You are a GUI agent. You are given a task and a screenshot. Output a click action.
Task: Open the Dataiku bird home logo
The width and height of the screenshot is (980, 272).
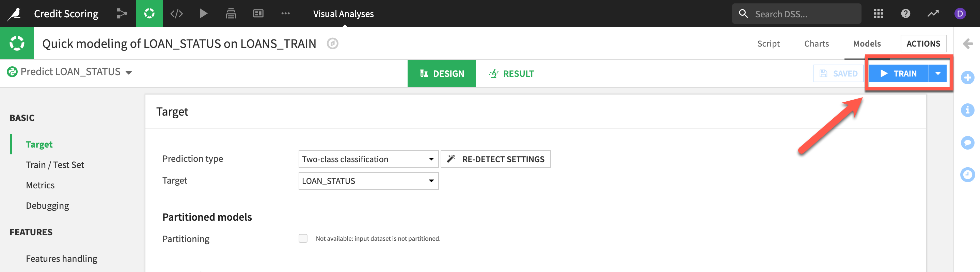[14, 14]
